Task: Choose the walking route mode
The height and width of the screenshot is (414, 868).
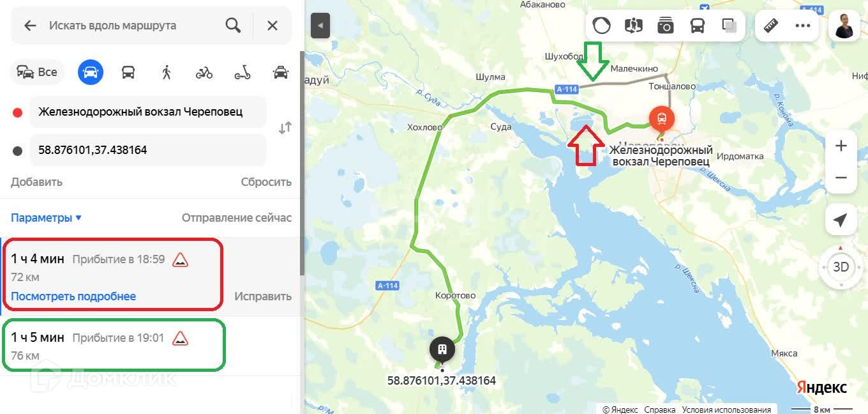Action: pos(167,72)
